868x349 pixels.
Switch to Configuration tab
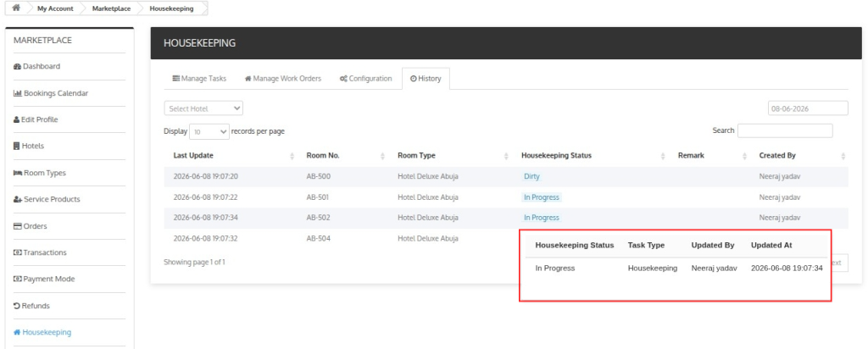click(365, 79)
